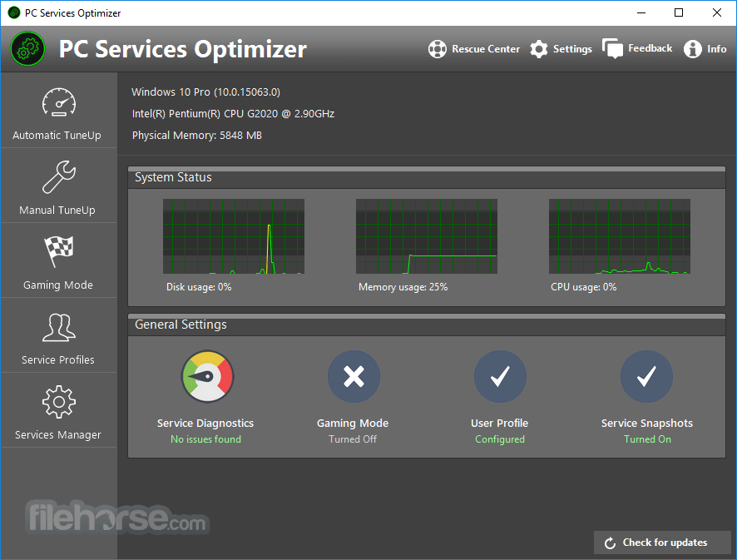The height and width of the screenshot is (560, 737).
Task: Click the Services Manager sidebar label
Action: click(x=58, y=435)
